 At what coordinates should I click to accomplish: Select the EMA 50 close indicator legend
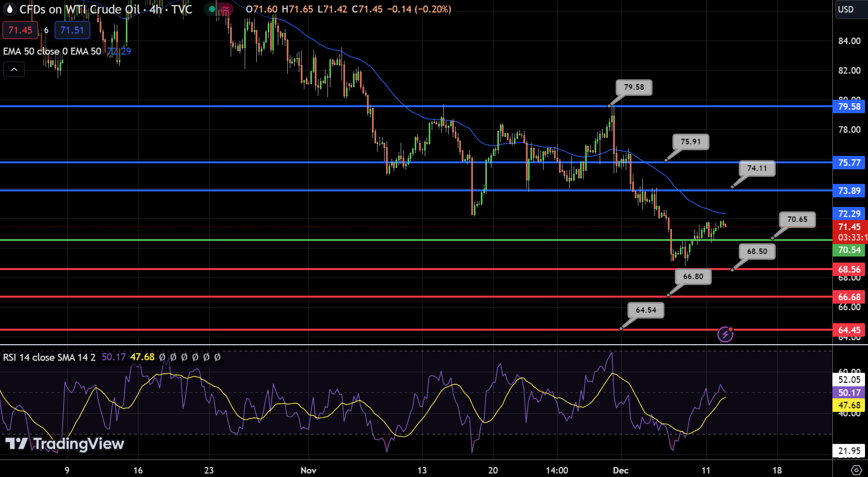pos(52,51)
